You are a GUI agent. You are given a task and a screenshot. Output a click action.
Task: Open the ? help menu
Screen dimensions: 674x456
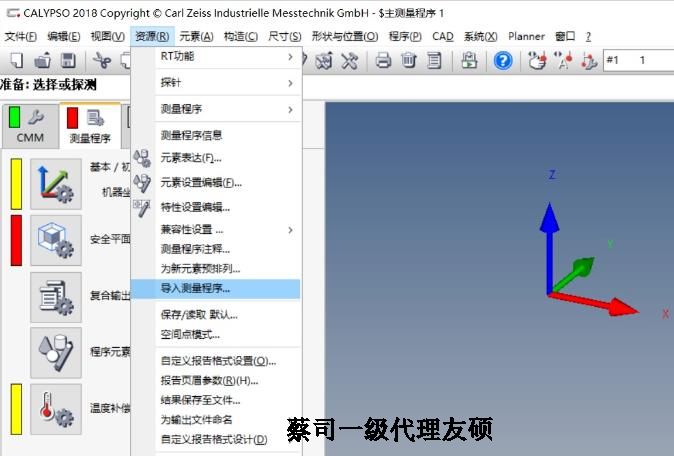point(588,37)
